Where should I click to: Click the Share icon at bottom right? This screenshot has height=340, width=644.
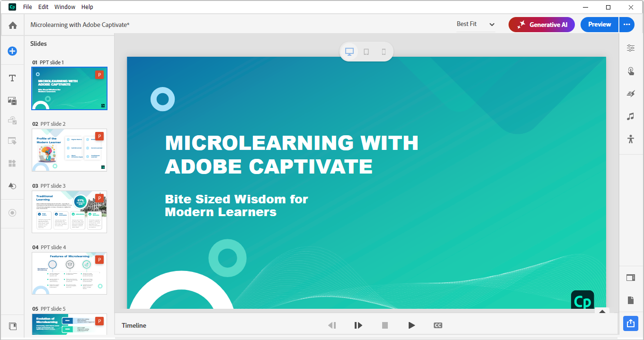(x=630, y=323)
